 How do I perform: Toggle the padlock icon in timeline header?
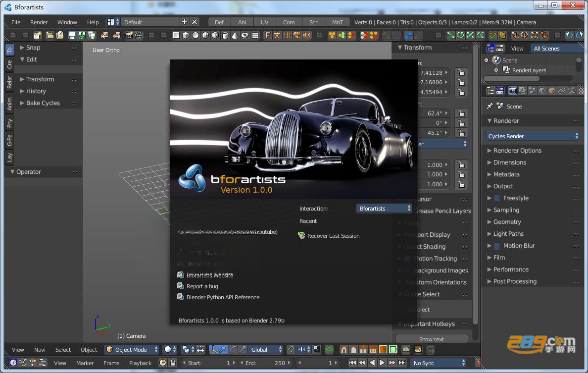pyautogui.click(x=173, y=363)
